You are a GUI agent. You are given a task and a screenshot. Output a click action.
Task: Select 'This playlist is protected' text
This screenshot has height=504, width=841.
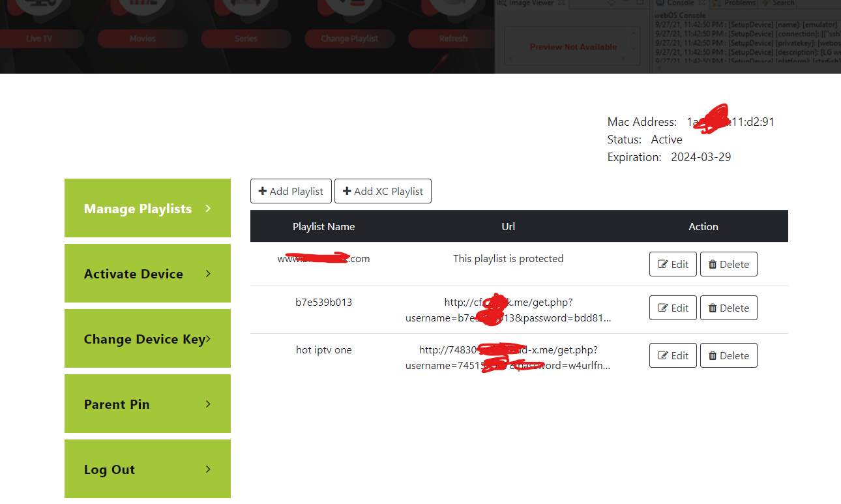(x=509, y=258)
